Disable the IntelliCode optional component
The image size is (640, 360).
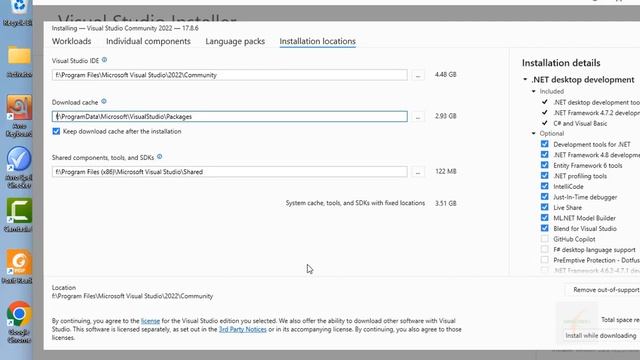[544, 186]
